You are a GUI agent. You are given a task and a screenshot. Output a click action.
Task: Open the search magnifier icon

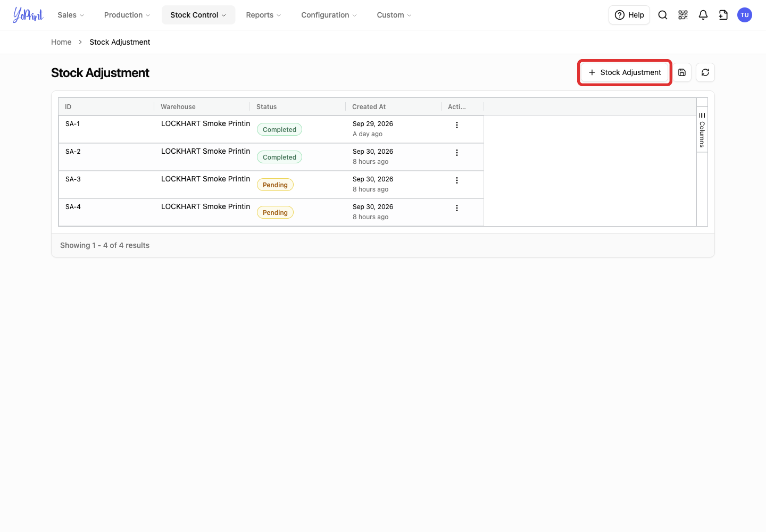(x=663, y=15)
